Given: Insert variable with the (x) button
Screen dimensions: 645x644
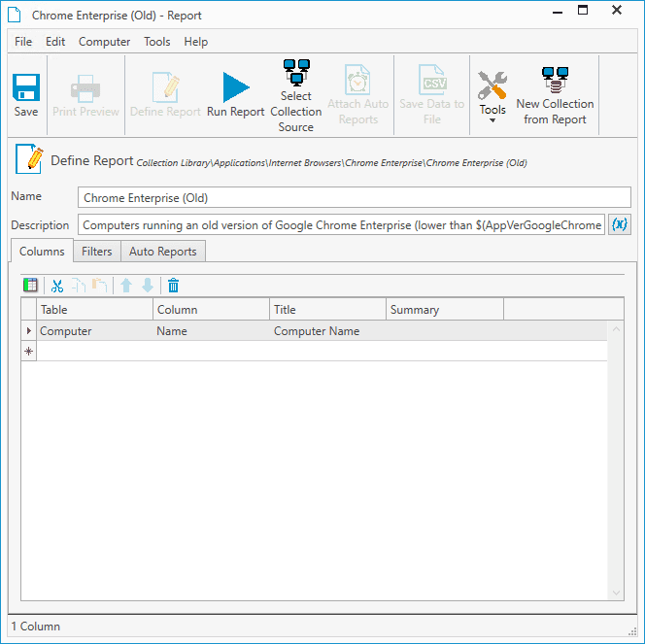Looking at the screenshot, I should click(620, 224).
